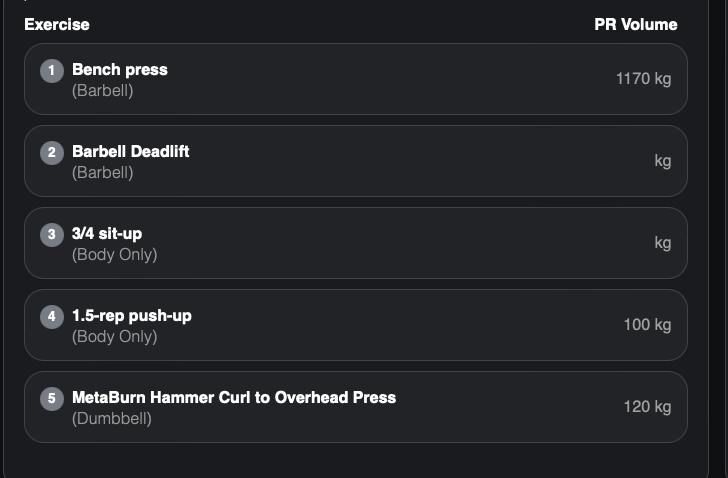Image resolution: width=728 pixels, height=478 pixels.
Task: Click the 120 kg Hammer Curl volume
Action: point(647,407)
